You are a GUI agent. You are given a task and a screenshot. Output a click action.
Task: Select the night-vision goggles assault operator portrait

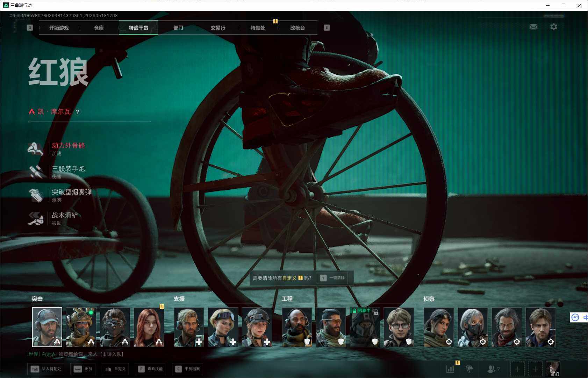click(x=115, y=327)
